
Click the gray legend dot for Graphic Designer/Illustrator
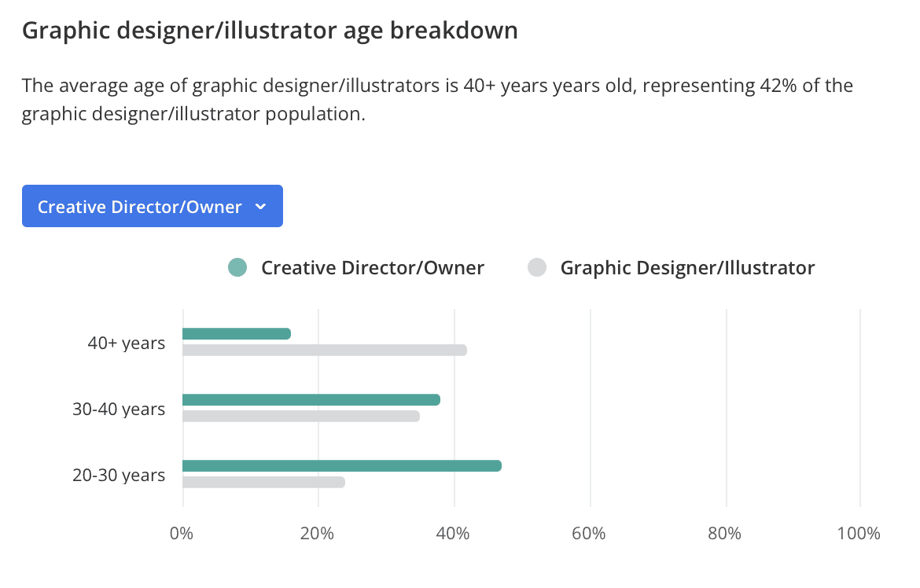click(x=537, y=267)
